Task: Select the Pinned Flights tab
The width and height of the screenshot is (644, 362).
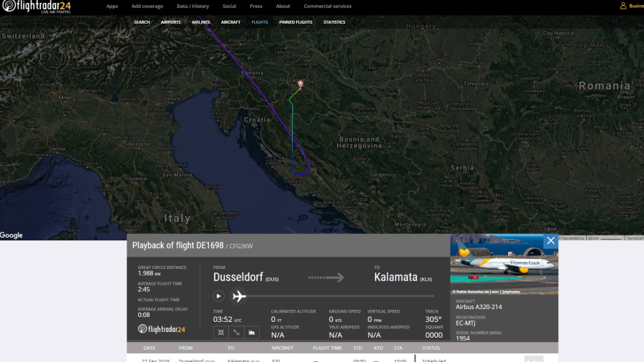Action: point(296,22)
